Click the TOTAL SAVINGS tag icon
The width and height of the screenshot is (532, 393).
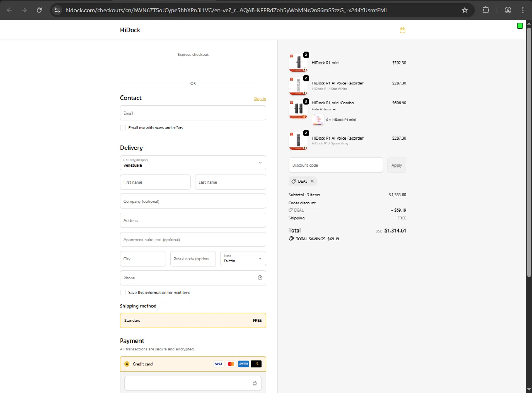(291, 239)
